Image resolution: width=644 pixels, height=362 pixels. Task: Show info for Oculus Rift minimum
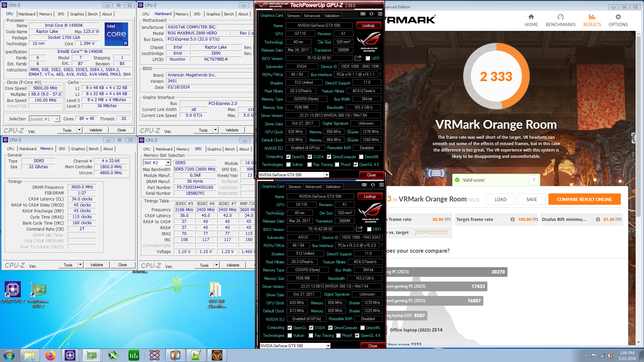(x=598, y=220)
